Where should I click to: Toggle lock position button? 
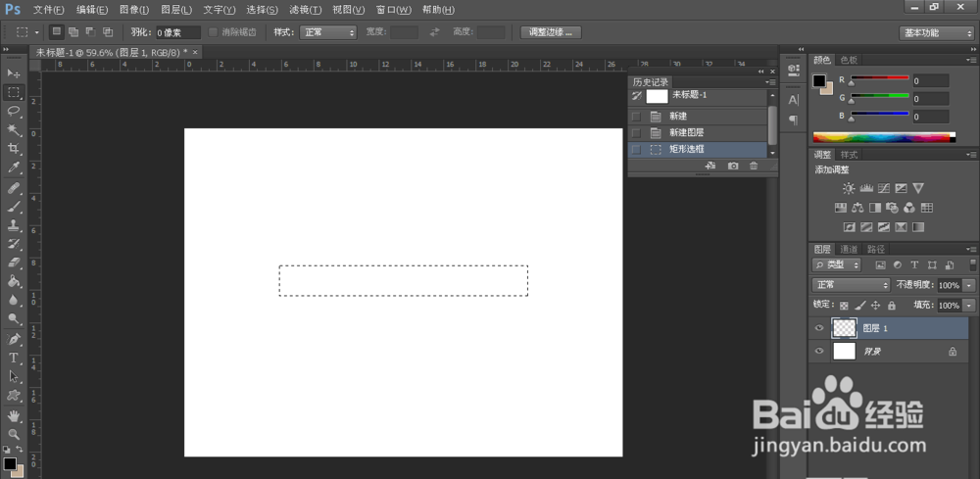tap(875, 306)
